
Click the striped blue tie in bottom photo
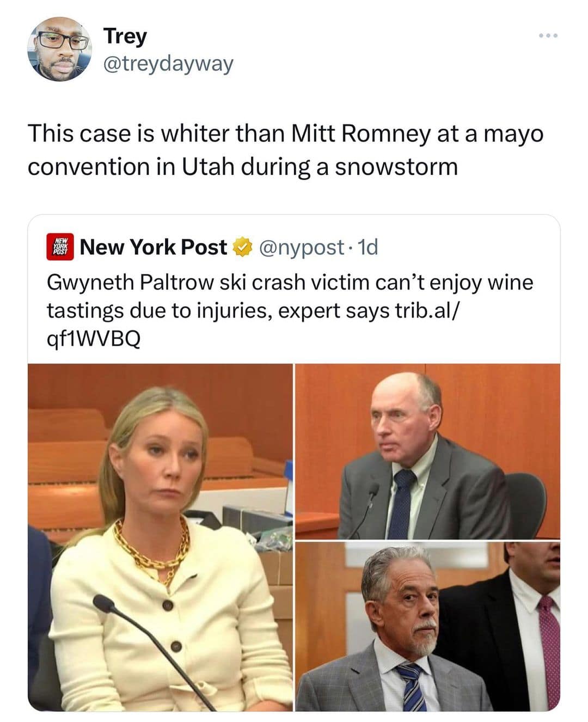click(413, 687)
